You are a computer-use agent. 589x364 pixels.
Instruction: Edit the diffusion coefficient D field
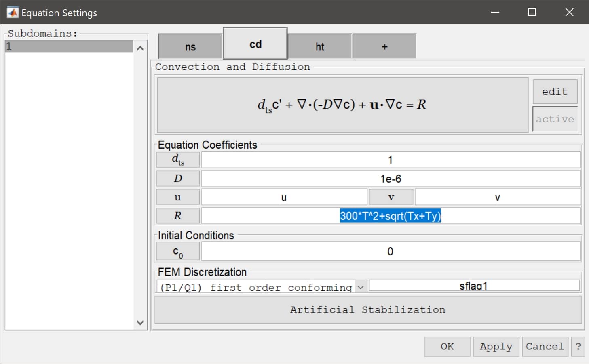(391, 179)
